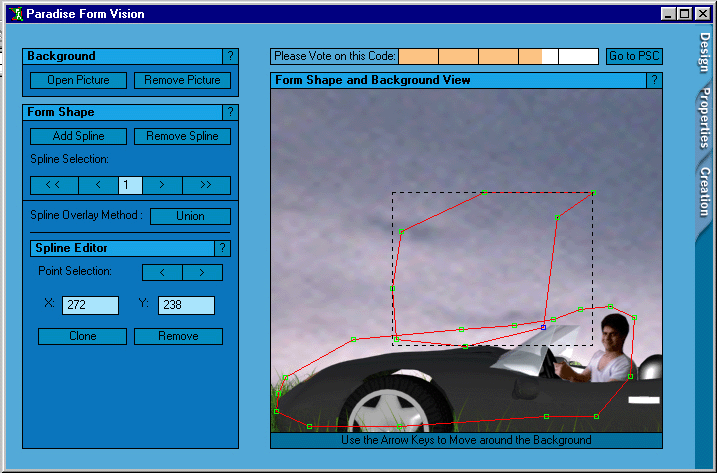Viewport: 717px width, 473px height.
Task: Select next point in Point Selection
Action: (202, 272)
